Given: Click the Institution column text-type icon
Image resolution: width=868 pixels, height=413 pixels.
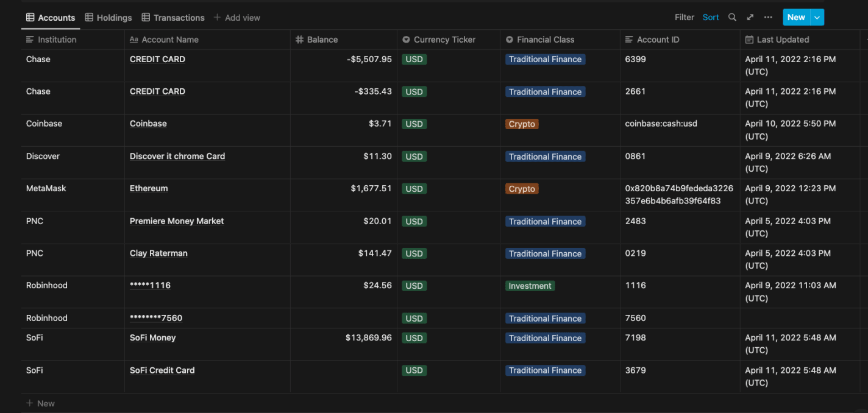Looking at the screenshot, I should tap(30, 40).
